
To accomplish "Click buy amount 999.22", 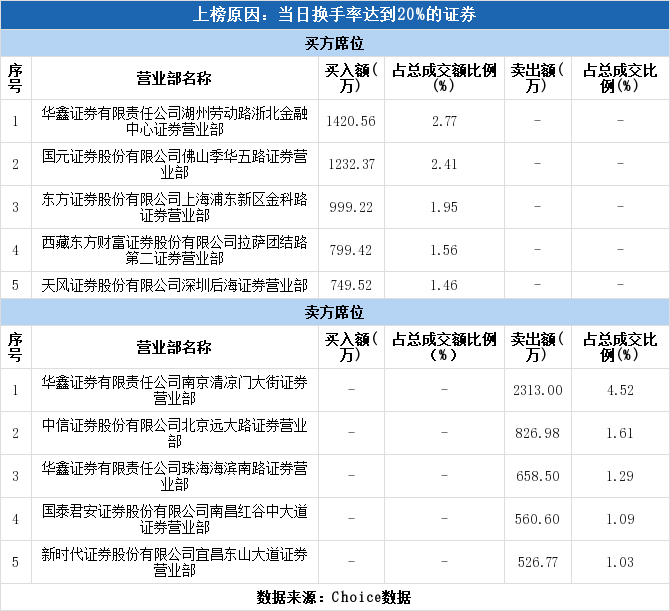I will pyautogui.click(x=351, y=207).
